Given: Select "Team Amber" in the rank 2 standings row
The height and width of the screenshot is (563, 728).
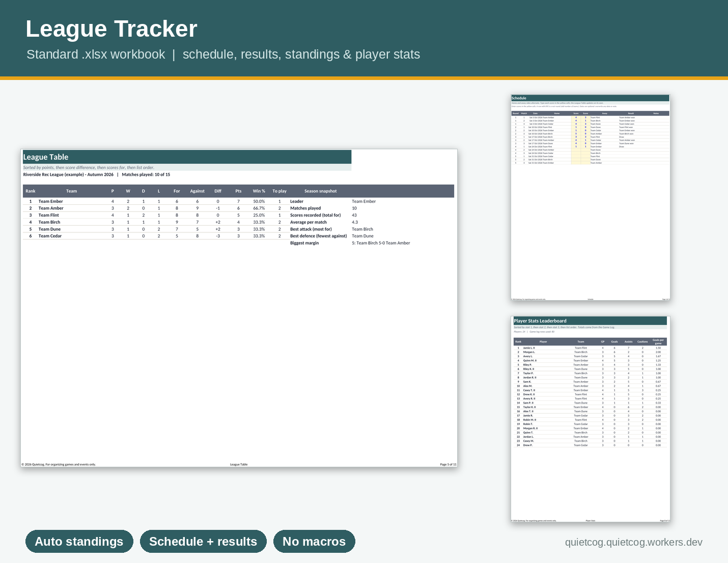Looking at the screenshot, I should pos(51,208).
